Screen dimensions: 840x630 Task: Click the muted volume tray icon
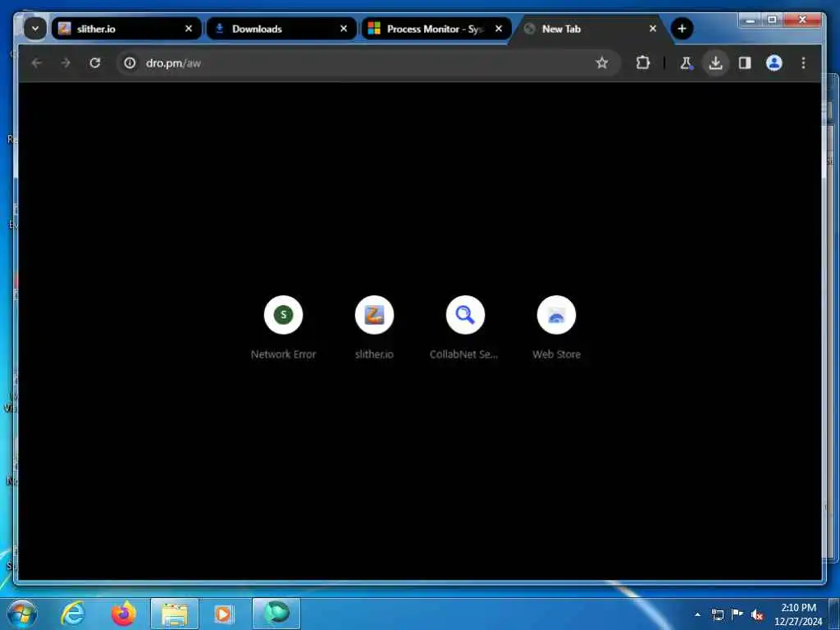757,615
